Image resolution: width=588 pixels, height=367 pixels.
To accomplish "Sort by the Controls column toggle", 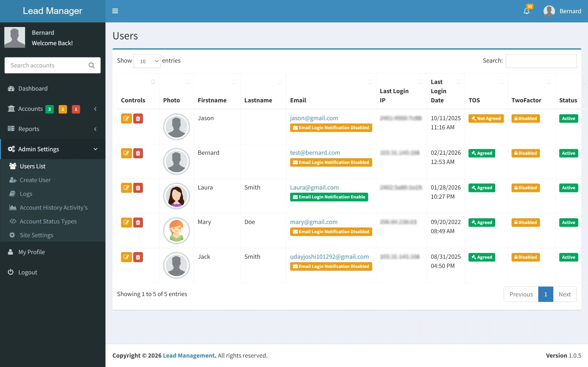I will (153, 82).
